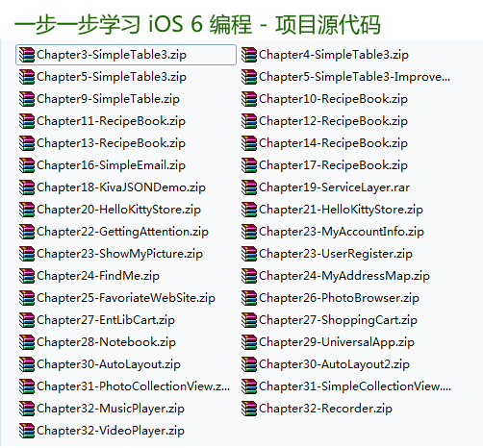Image resolution: width=483 pixels, height=448 pixels.
Task: Select the file name Chapter3-SimpleTable3.zip
Action: click(x=112, y=55)
